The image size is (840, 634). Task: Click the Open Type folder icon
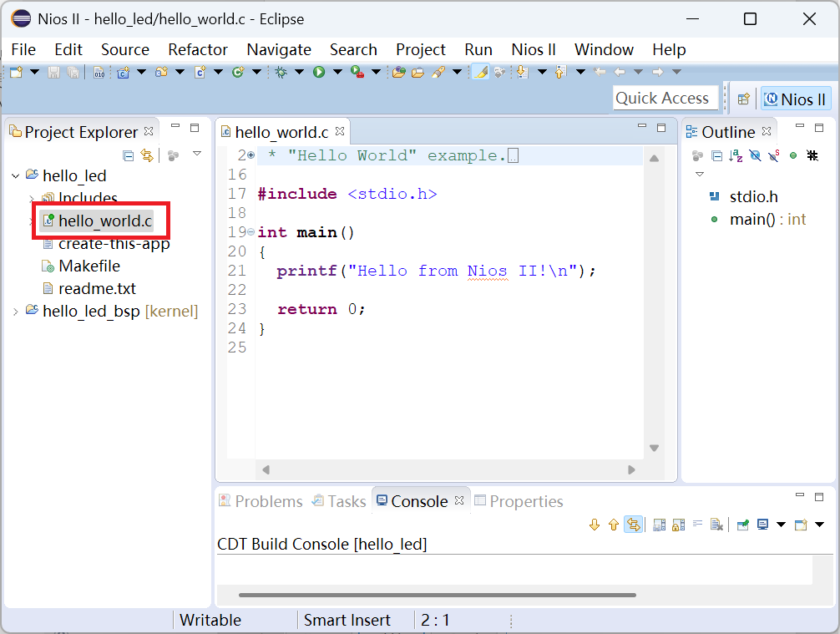coord(398,72)
